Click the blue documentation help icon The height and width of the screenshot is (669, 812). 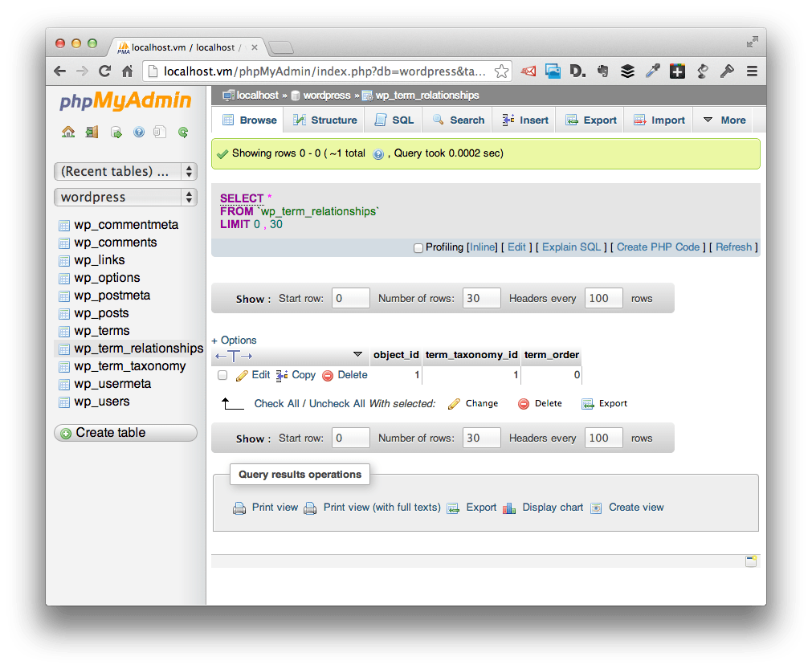[138, 133]
